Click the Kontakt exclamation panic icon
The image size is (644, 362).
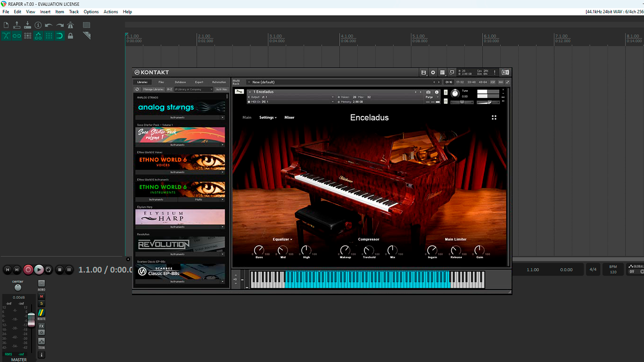pyautogui.click(x=495, y=73)
